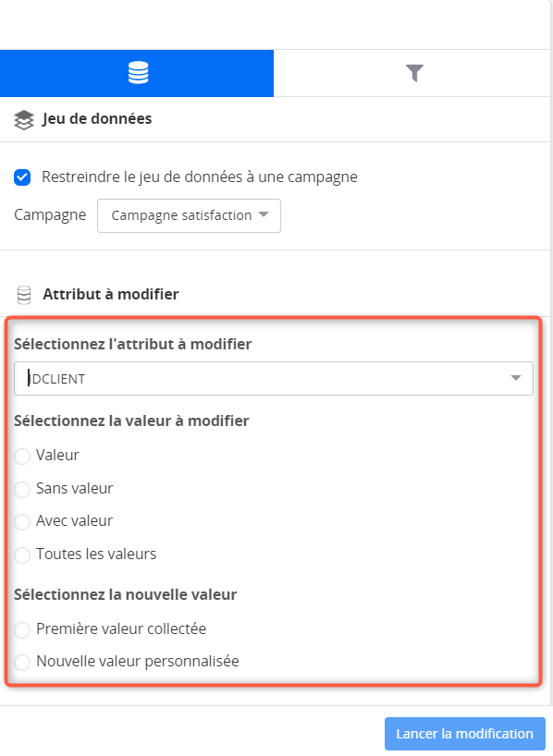The width and height of the screenshot is (553, 756).
Task: Click the Lancer la modification button
Action: pyautogui.click(x=465, y=734)
